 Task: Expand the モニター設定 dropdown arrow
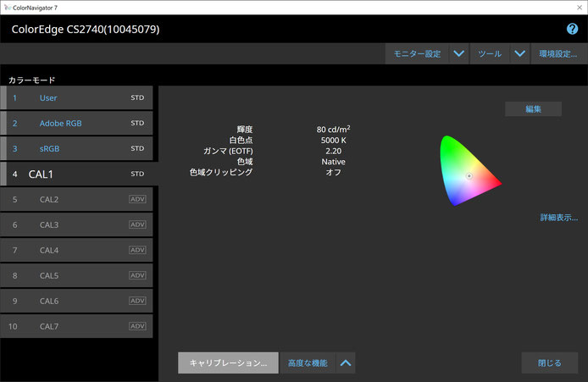click(458, 53)
